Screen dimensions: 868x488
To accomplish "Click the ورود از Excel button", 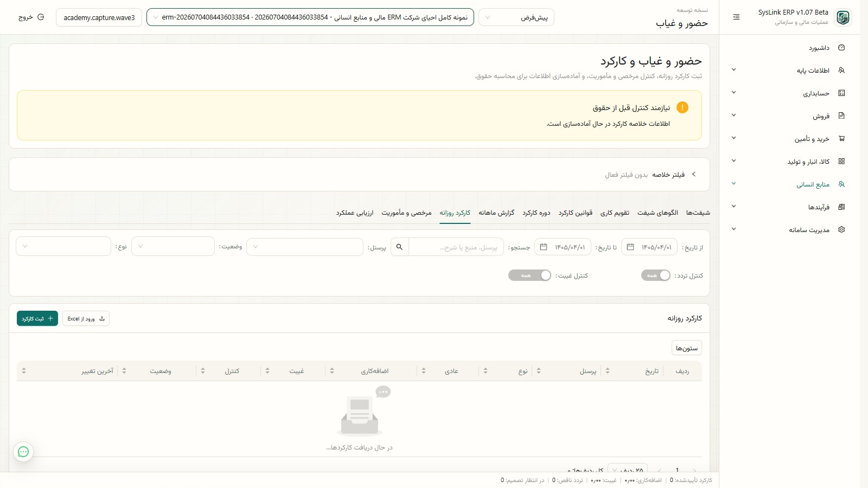I will pyautogui.click(x=86, y=318).
